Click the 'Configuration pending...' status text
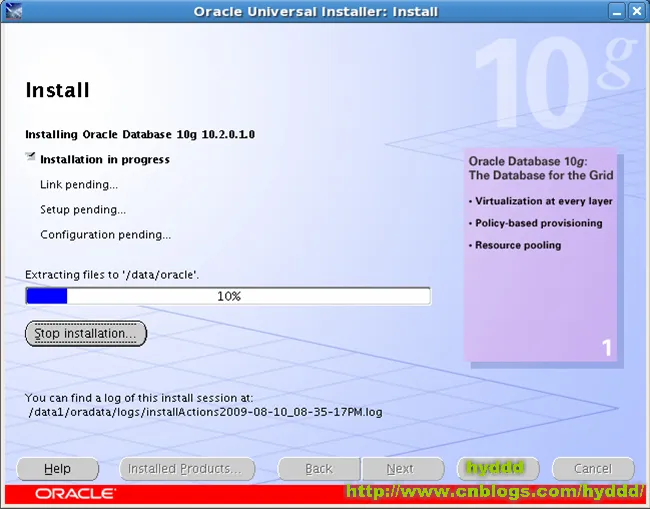Image resolution: width=650 pixels, height=509 pixels. pos(105,235)
